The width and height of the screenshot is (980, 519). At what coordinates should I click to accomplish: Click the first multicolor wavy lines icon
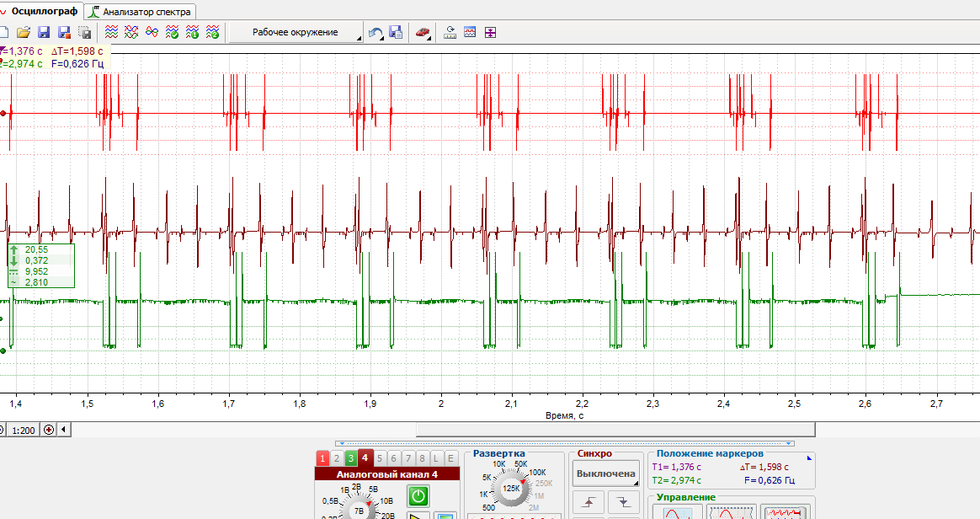[x=111, y=32]
